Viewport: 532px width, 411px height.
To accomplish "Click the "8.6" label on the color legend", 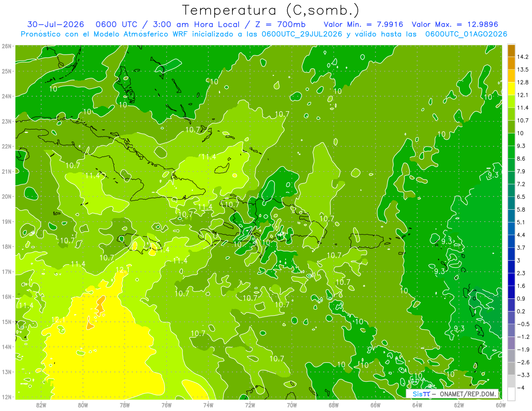I will click(521, 158).
